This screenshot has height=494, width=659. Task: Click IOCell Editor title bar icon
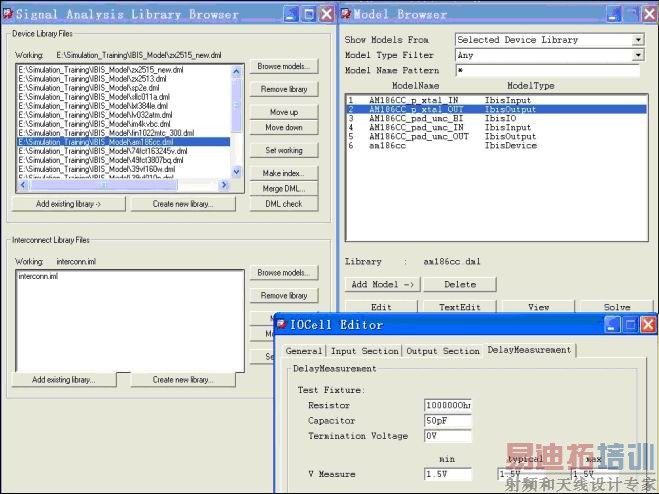[281, 325]
